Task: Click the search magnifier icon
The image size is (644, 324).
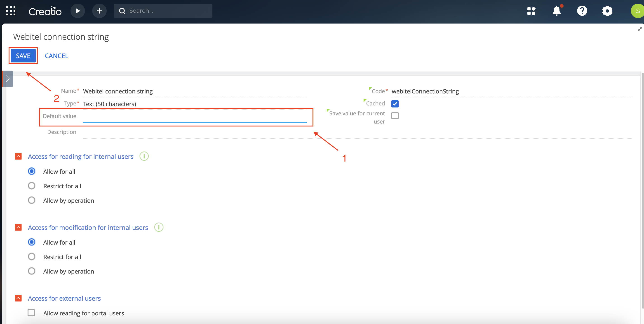Action: coord(122,11)
